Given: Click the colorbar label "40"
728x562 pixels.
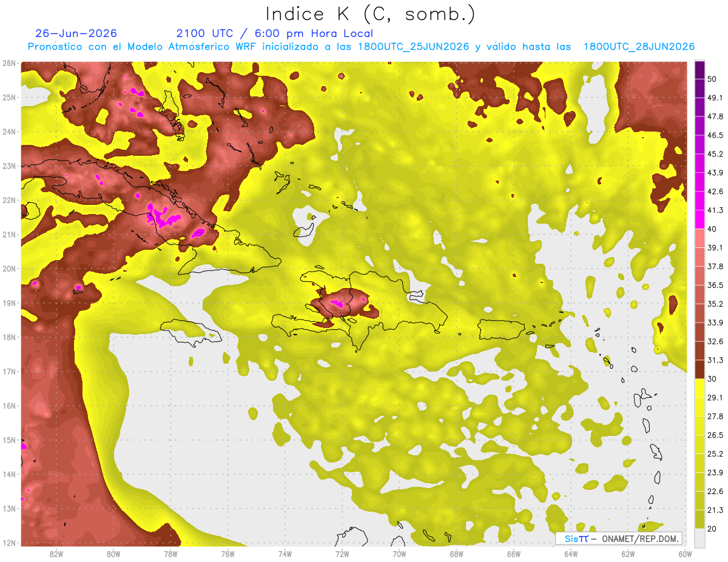Looking at the screenshot, I should [x=713, y=229].
